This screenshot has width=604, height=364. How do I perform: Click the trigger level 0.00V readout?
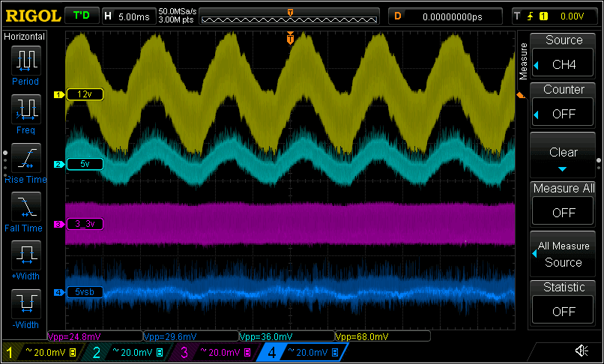[x=572, y=16]
